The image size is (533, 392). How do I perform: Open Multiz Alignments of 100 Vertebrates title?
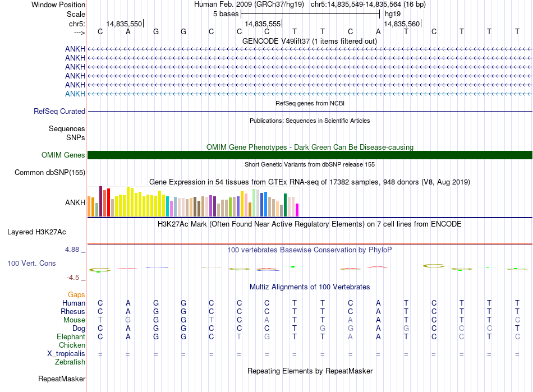tap(310, 287)
